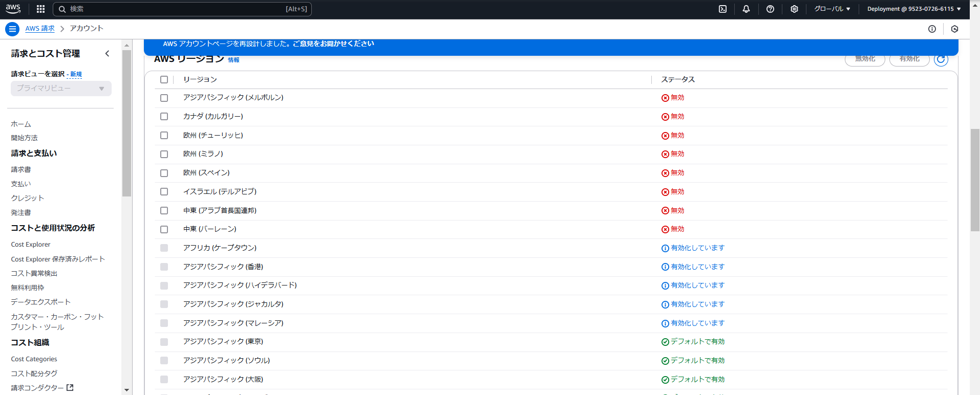The width and height of the screenshot is (980, 395).
Task: Toggle the hamburger navigation menu button
Action: tap(12, 29)
